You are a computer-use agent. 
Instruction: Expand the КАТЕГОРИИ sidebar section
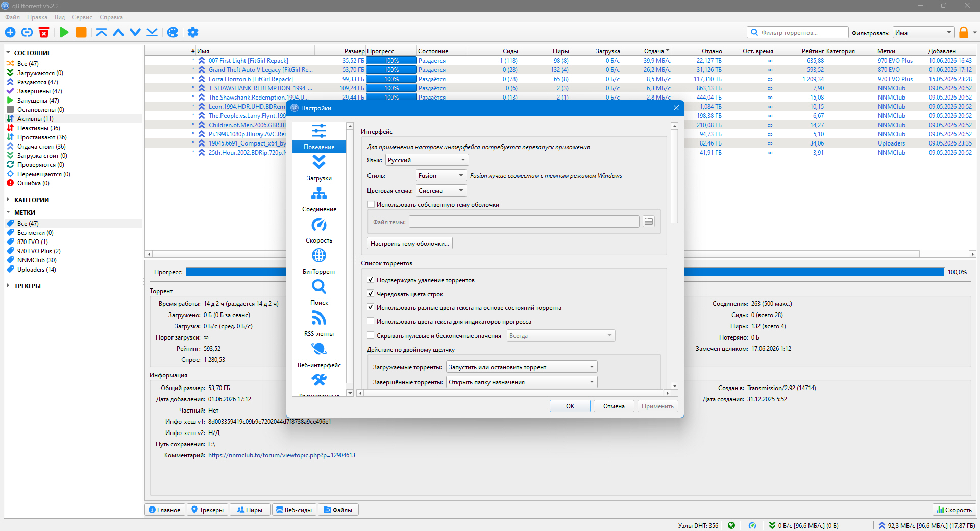point(8,200)
